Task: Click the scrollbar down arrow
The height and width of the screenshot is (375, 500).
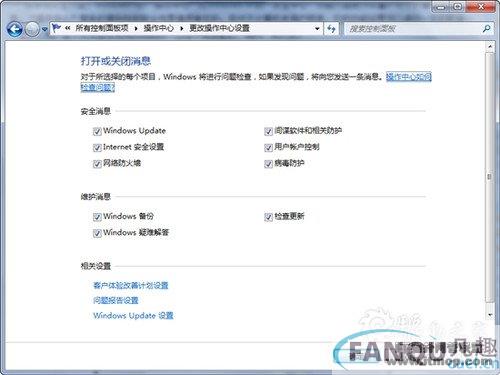Action: 490,315
